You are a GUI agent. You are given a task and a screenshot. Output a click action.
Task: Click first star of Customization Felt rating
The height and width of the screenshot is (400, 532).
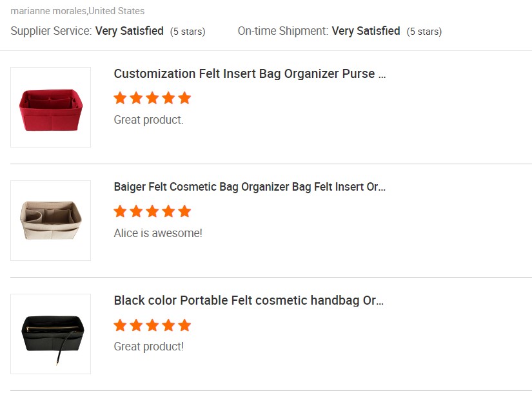[x=120, y=98]
